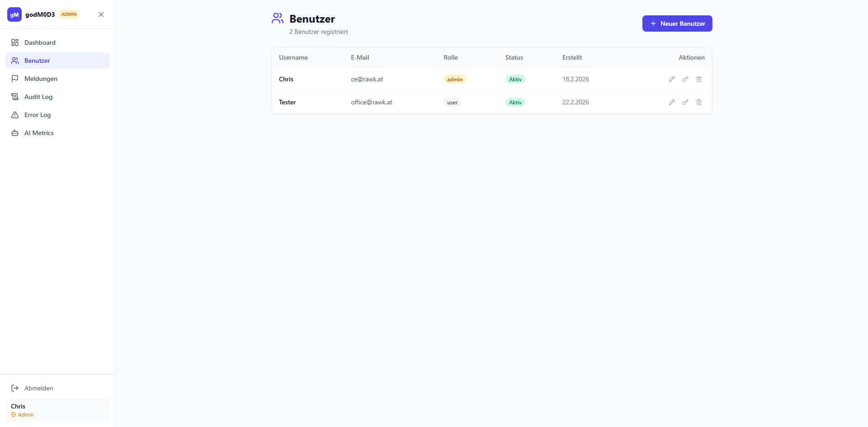Delete the Tester user via trash icon
The image size is (868, 427).
pyautogui.click(x=699, y=102)
